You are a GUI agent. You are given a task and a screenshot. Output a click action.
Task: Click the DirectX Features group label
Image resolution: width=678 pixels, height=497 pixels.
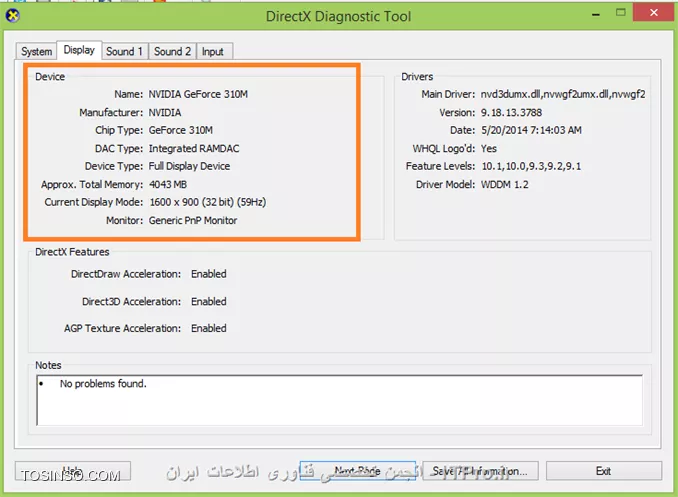point(72,252)
